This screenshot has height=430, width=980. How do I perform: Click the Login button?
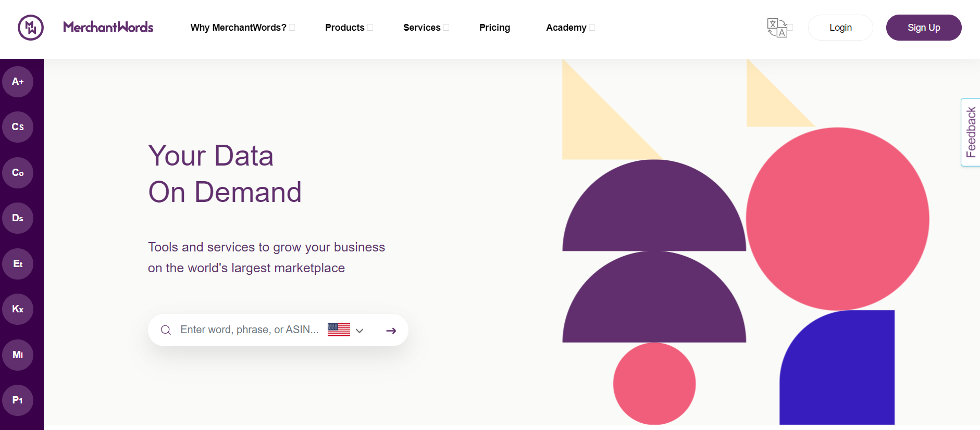pos(840,28)
